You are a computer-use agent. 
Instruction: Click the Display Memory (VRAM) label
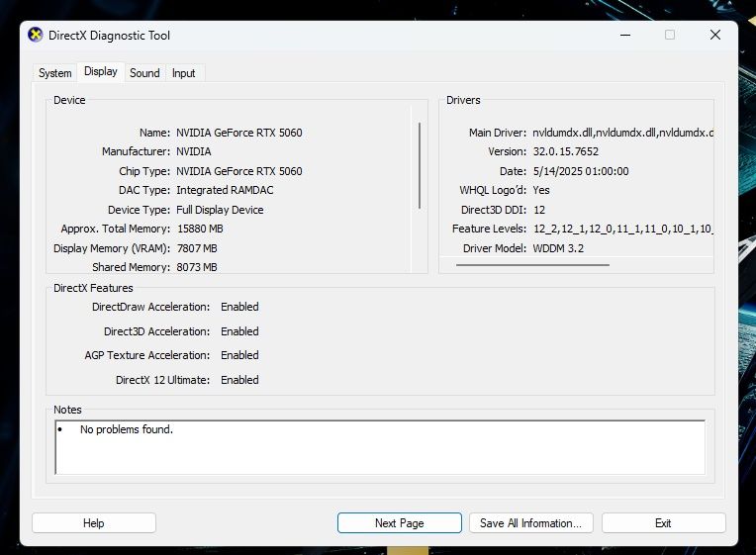(112, 248)
